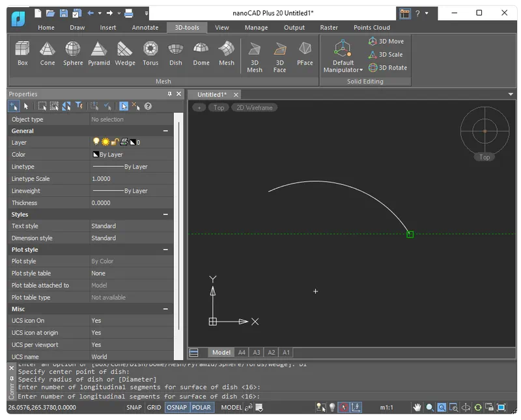
Task: Click the Mesh surface tool
Action: [226, 53]
